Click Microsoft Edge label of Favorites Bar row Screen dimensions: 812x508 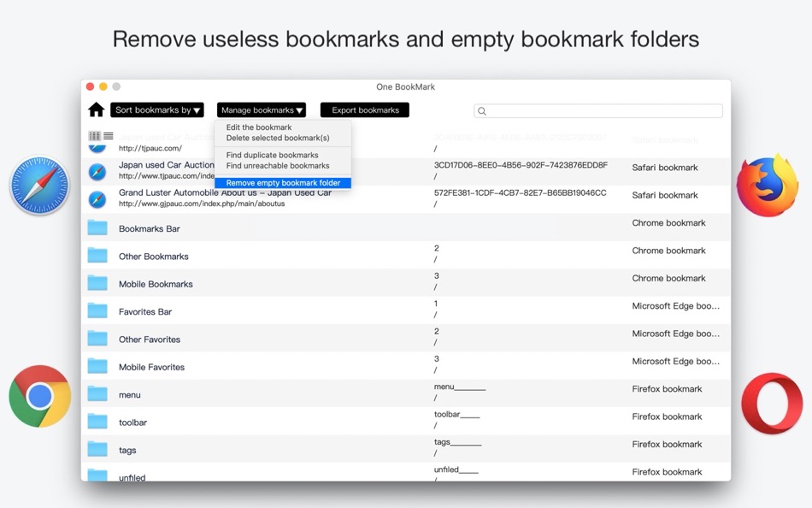coord(675,306)
